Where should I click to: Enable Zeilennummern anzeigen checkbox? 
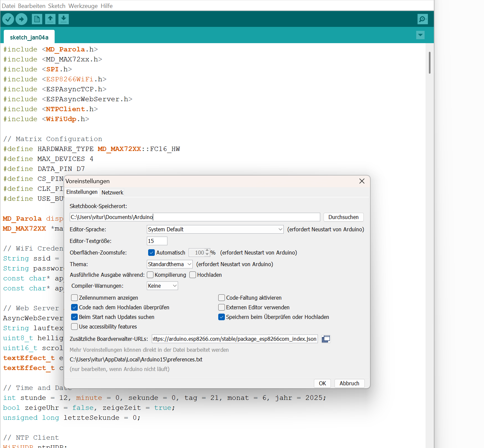[x=74, y=298]
